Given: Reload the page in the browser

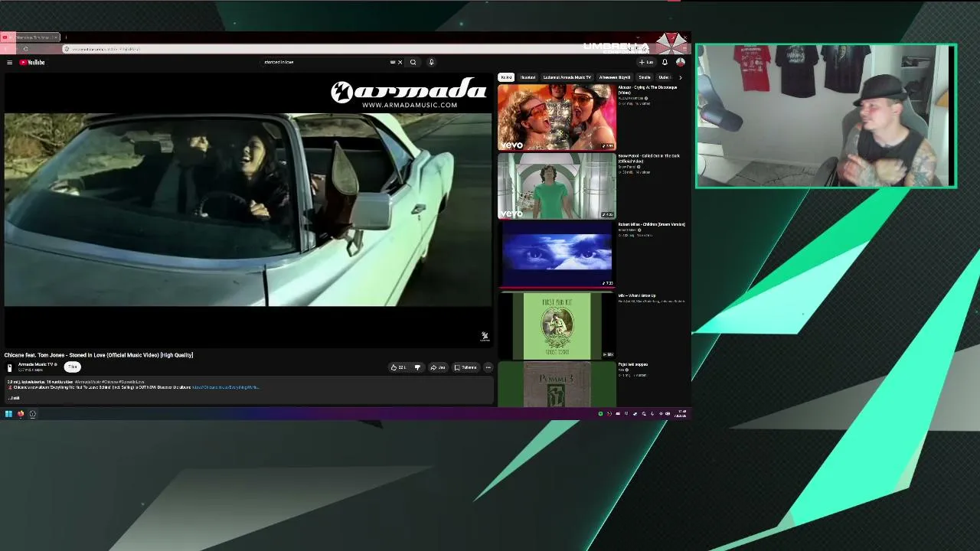Looking at the screenshot, I should click(x=25, y=49).
